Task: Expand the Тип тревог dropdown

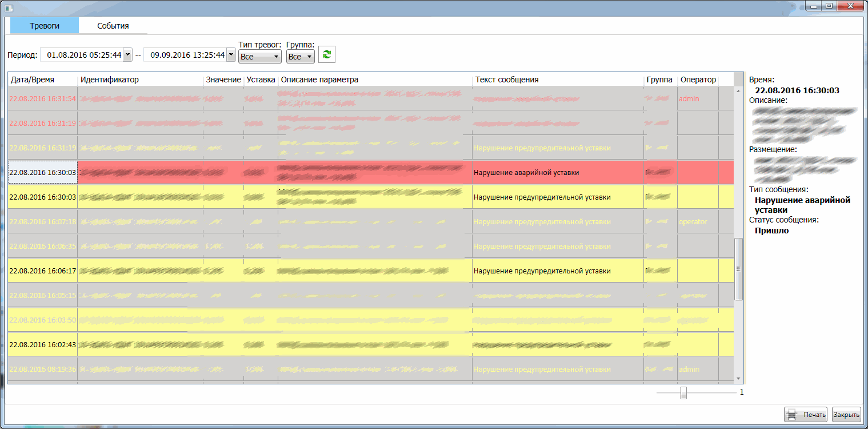Action: click(x=260, y=57)
